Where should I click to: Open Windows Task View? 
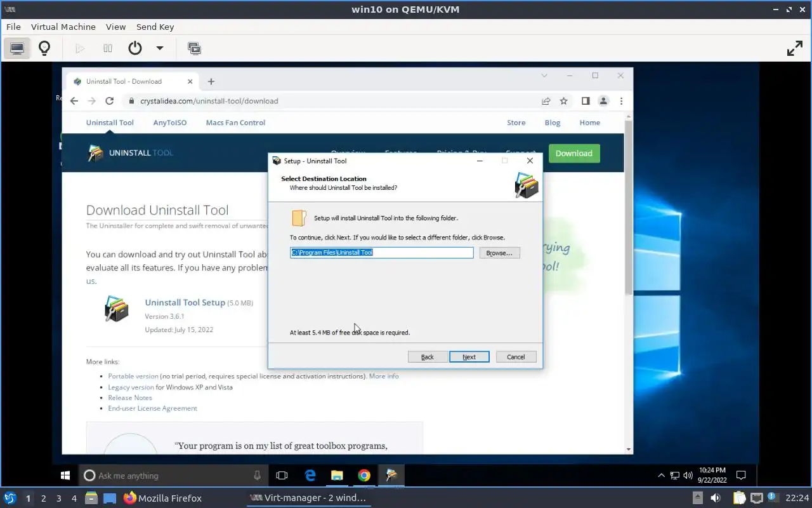282,475
